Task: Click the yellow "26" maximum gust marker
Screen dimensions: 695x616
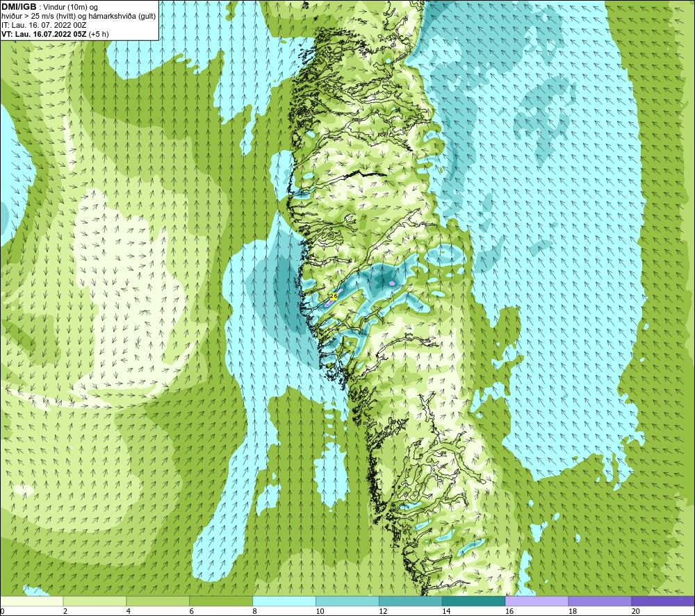Action: (334, 295)
